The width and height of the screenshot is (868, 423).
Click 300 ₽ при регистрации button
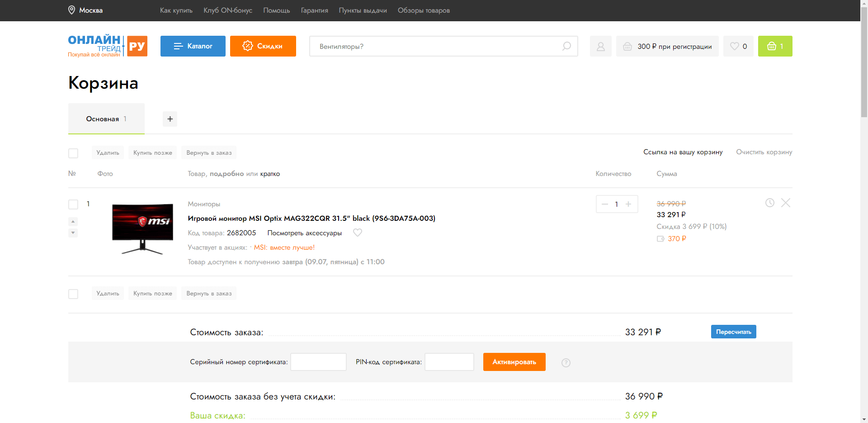(667, 46)
